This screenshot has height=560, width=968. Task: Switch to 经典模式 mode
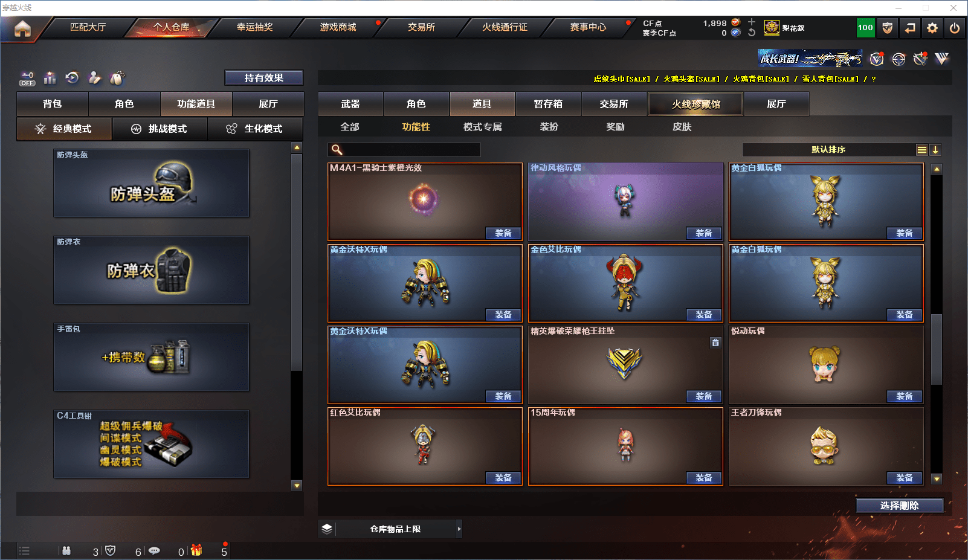click(64, 129)
